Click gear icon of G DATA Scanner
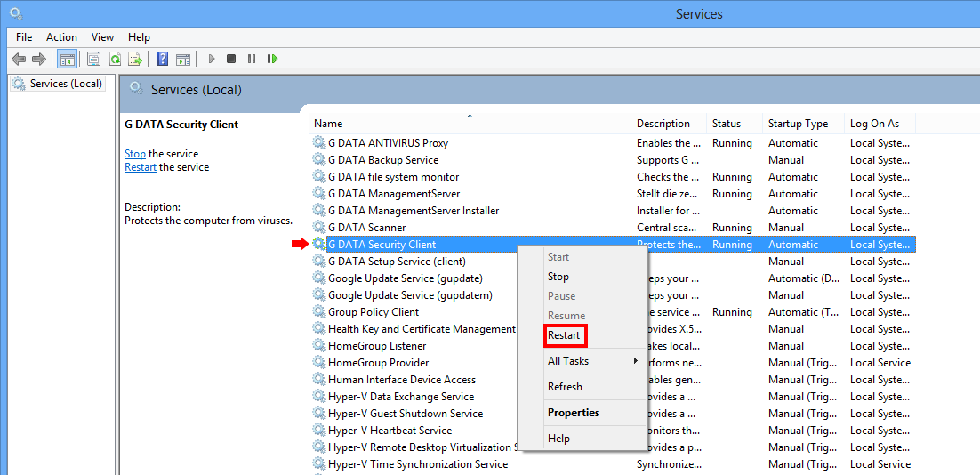The height and width of the screenshot is (475, 980). coord(319,227)
